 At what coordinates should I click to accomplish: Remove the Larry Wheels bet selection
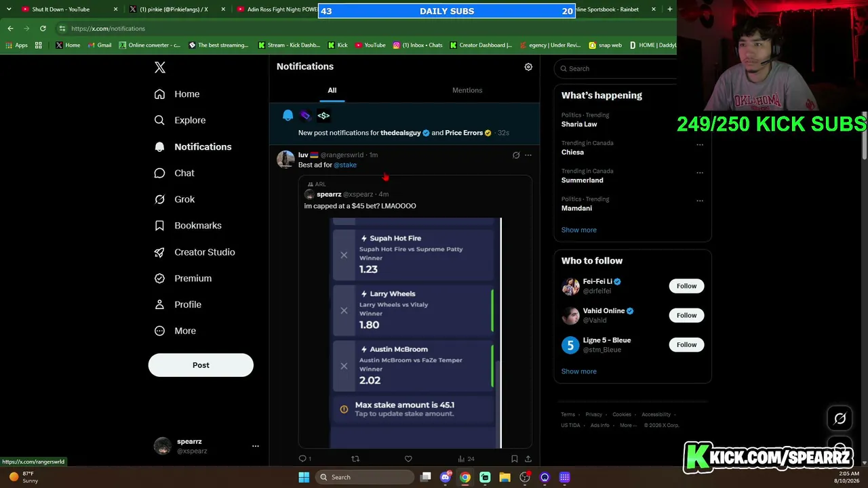(x=344, y=310)
